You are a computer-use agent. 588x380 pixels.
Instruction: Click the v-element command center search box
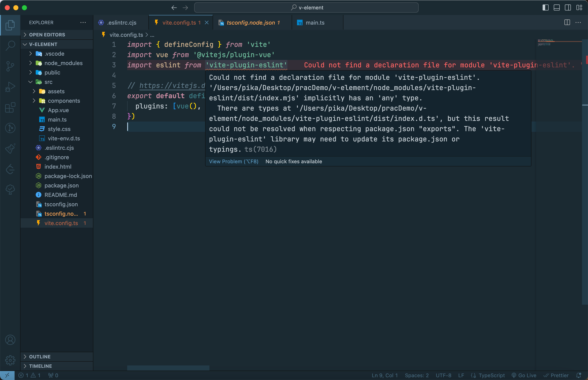point(306,8)
